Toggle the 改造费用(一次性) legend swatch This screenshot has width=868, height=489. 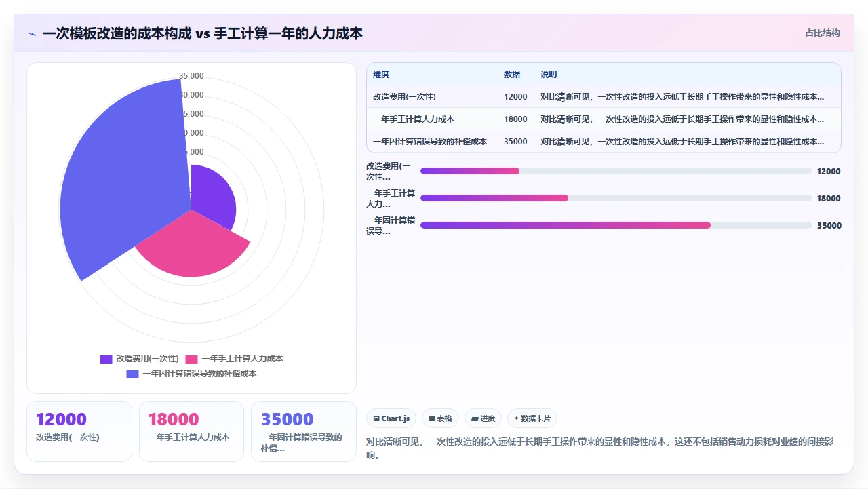tap(106, 359)
